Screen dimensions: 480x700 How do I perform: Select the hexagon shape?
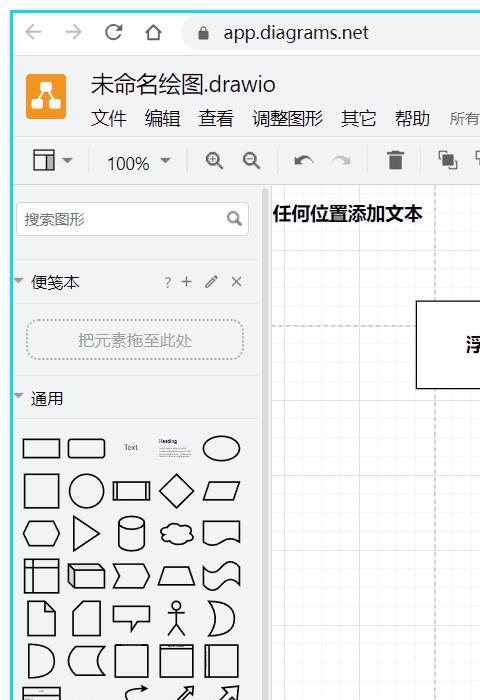[x=41, y=533]
